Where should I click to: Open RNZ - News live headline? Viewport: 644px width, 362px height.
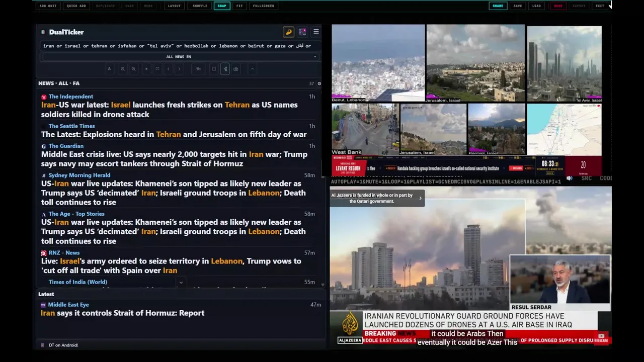pos(171,265)
